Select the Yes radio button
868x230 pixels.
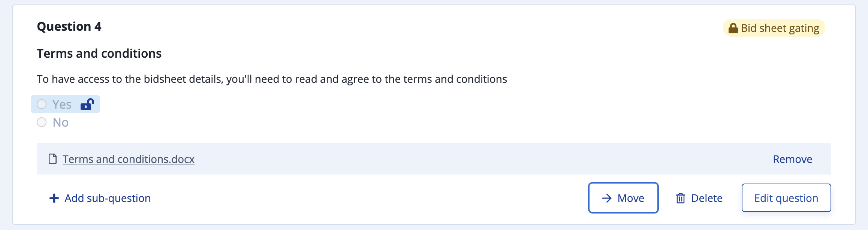pos(42,104)
